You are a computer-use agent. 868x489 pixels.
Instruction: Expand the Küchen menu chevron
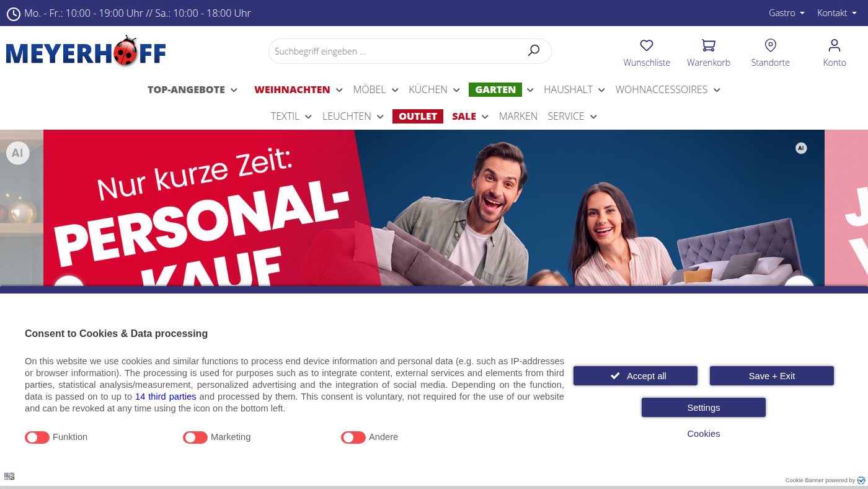tap(456, 90)
